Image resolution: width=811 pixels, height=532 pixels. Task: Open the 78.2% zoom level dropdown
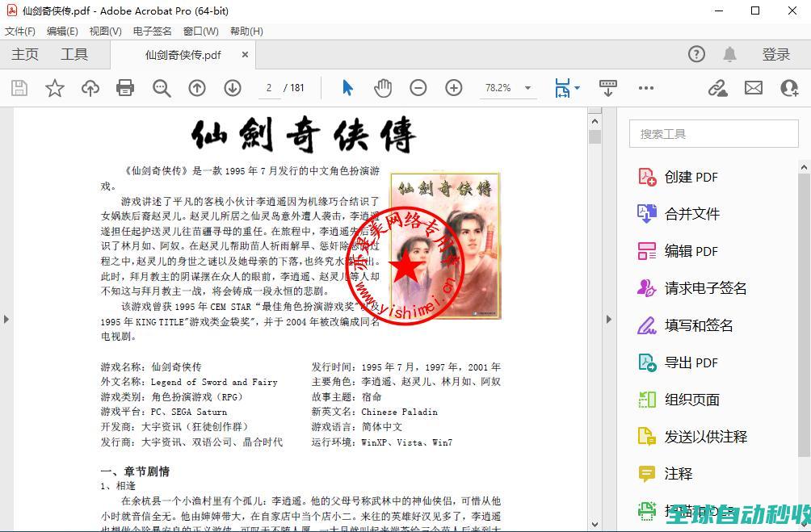[527, 88]
